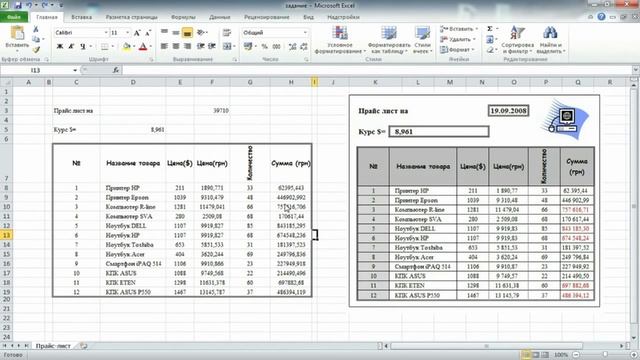
Task: Open the font size 11 dropdown
Action: [x=127, y=33]
